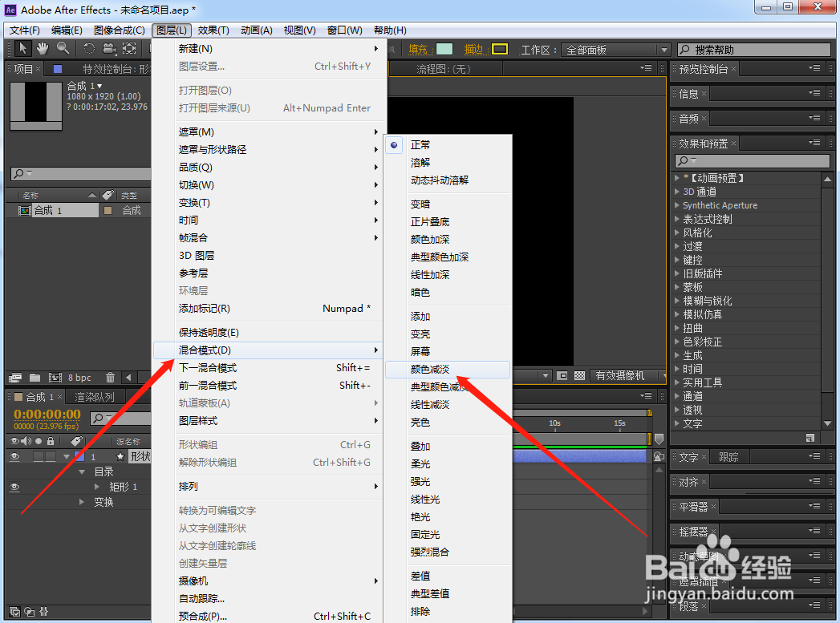
Task: Select the Rotation tool
Action: pyautogui.click(x=89, y=49)
